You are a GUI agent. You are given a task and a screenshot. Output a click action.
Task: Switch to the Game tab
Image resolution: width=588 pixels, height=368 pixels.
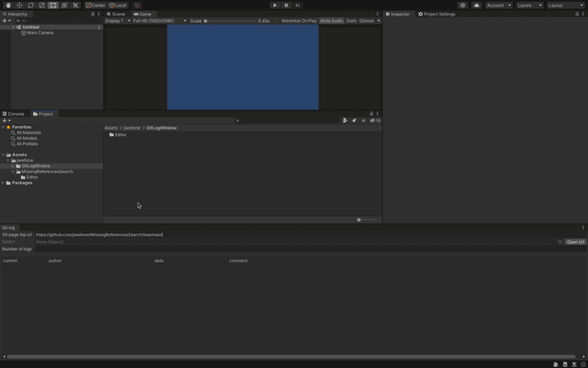[142, 14]
